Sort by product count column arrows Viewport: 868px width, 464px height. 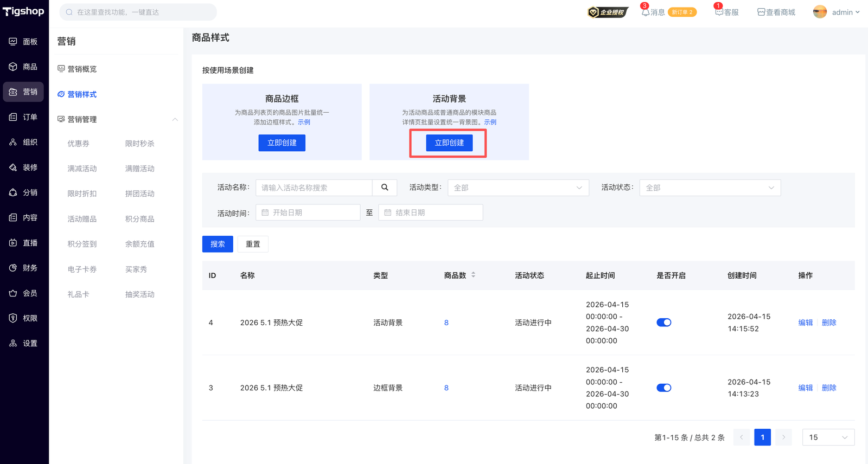[473, 275]
